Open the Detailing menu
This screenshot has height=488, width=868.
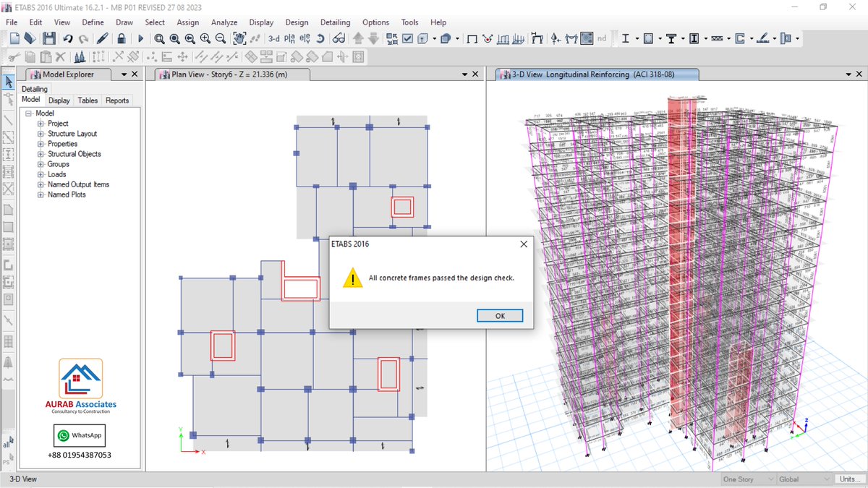pyautogui.click(x=335, y=22)
